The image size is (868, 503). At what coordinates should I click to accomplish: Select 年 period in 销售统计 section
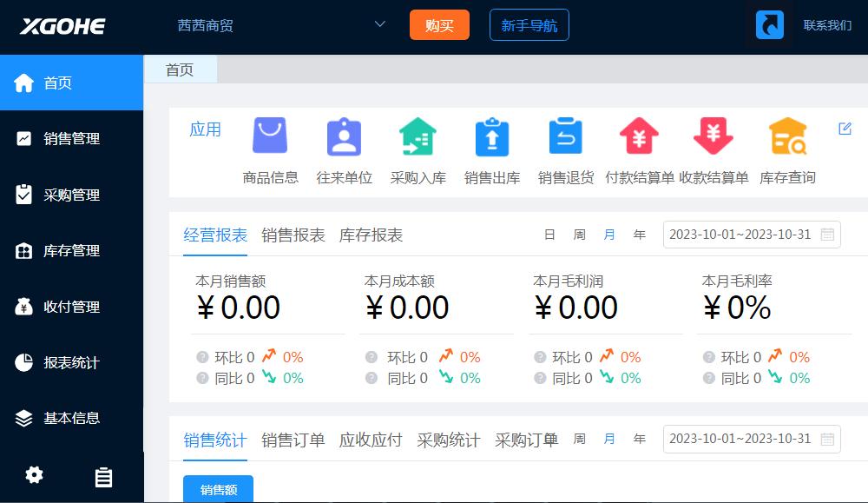(x=640, y=439)
